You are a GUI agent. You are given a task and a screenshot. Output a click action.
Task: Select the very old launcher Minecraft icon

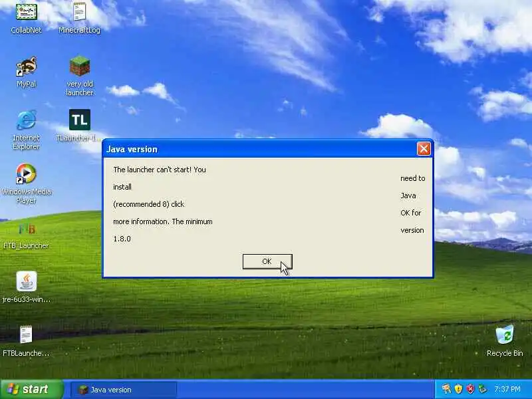[x=80, y=76]
